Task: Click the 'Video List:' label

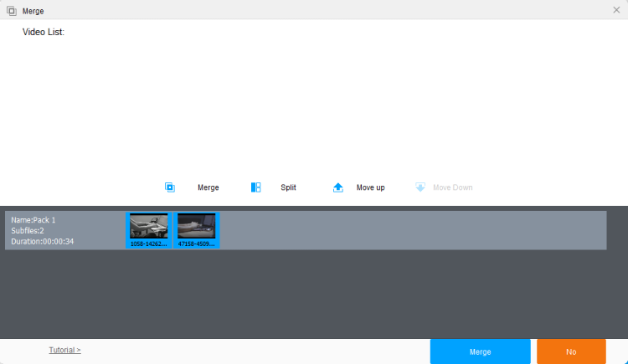Action: pos(44,32)
